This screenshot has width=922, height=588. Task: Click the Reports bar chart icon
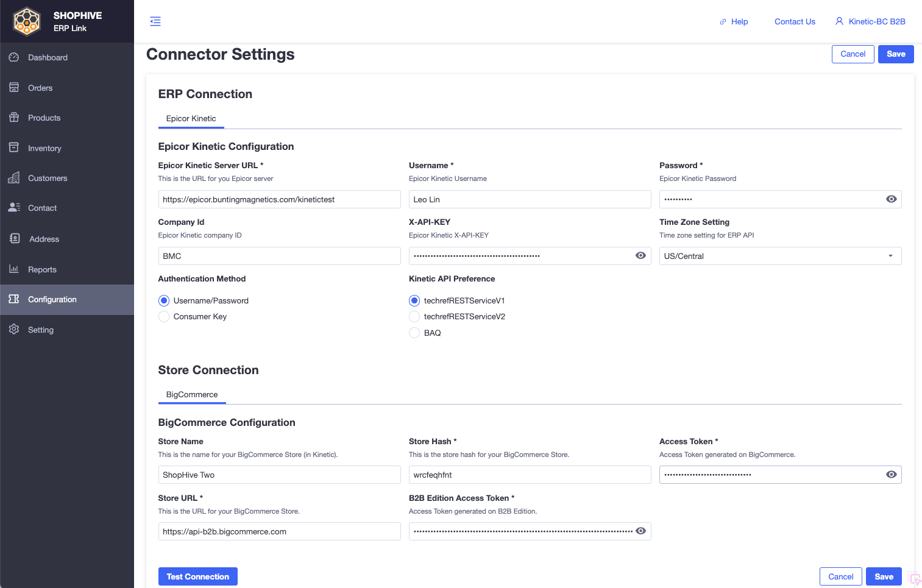tap(14, 269)
